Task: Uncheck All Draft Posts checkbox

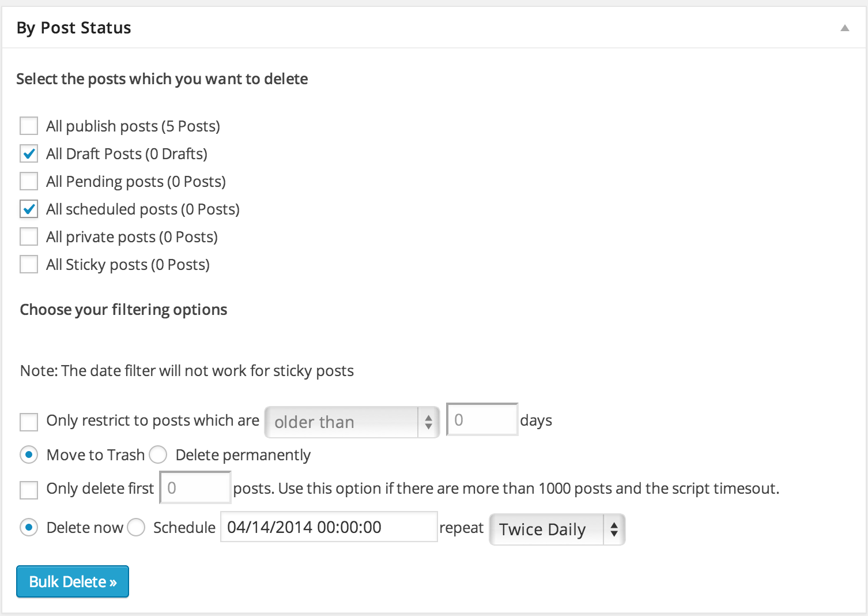Action: [29, 153]
